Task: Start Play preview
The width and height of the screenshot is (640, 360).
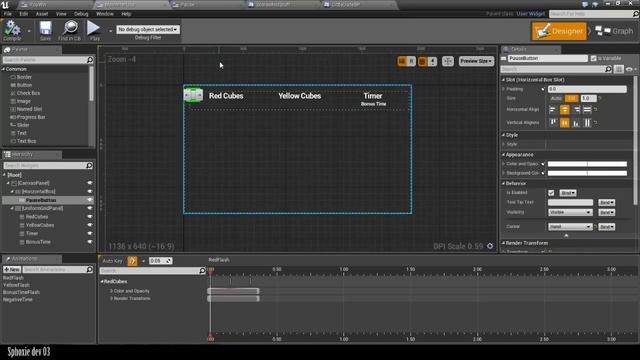Action: 94,31
